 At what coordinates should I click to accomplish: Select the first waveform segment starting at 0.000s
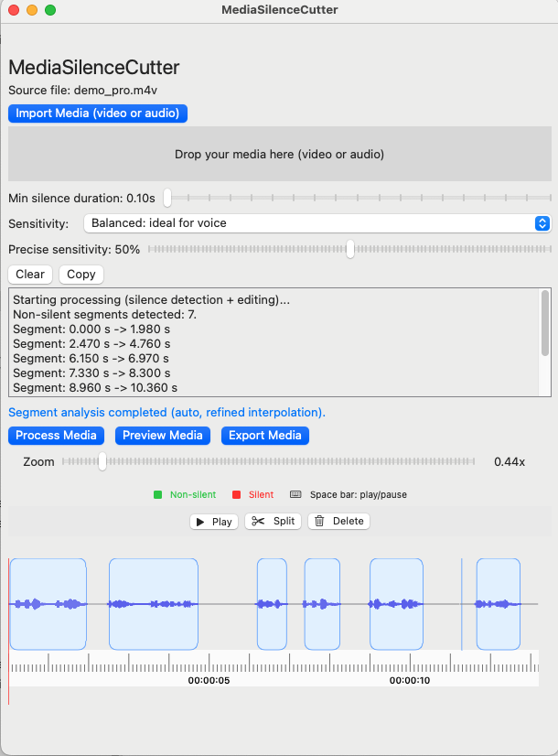pos(48,604)
